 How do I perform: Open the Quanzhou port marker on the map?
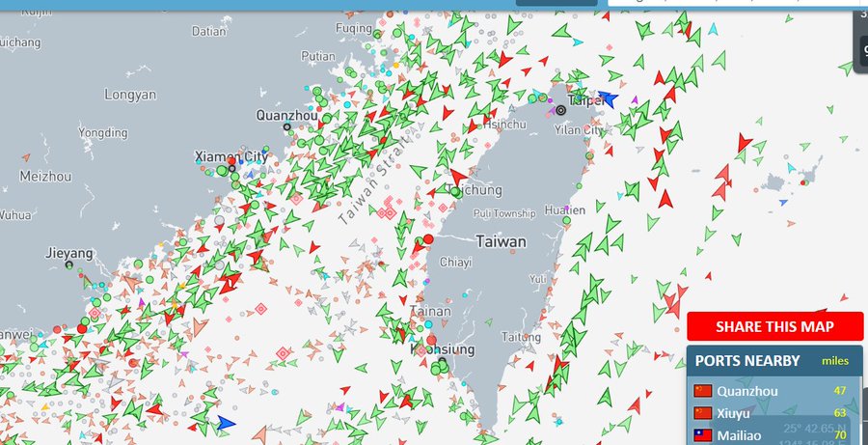(x=286, y=126)
